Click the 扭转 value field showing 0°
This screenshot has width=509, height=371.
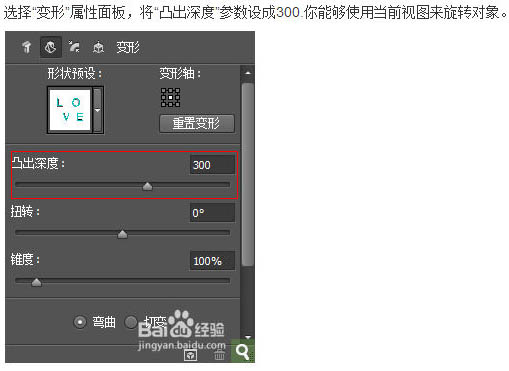coord(212,213)
